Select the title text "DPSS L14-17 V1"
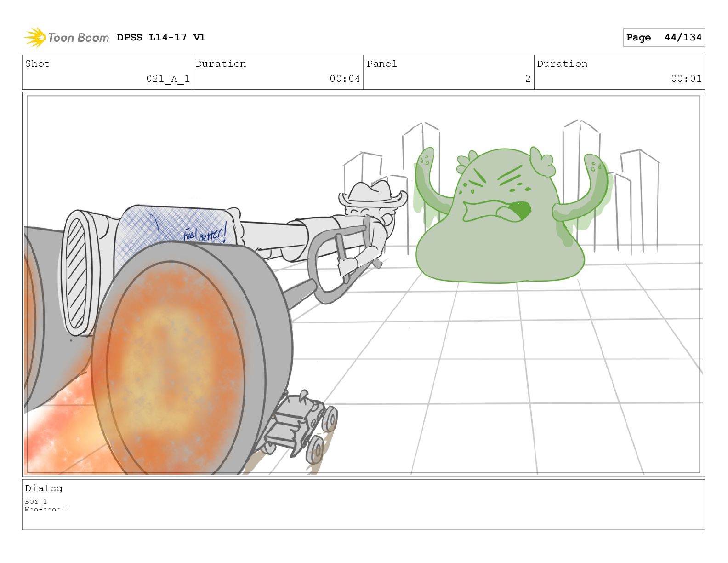728x563 pixels. click(x=161, y=37)
